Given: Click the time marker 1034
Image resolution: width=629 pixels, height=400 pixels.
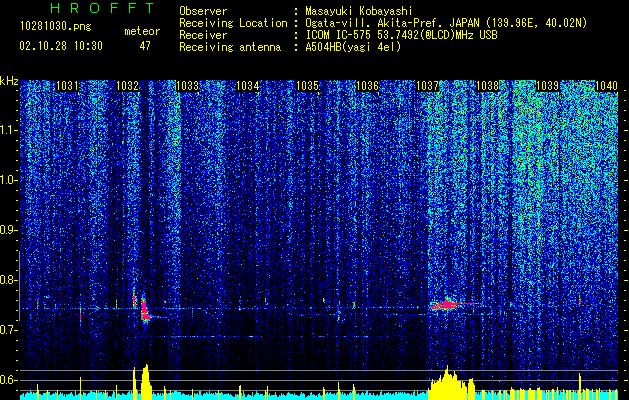Looking at the screenshot, I should click(x=248, y=85).
